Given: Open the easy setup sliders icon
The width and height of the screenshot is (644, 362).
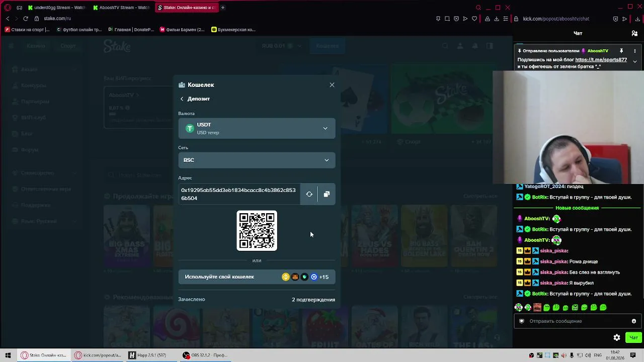Looking at the screenshot, I should click(x=506, y=19).
